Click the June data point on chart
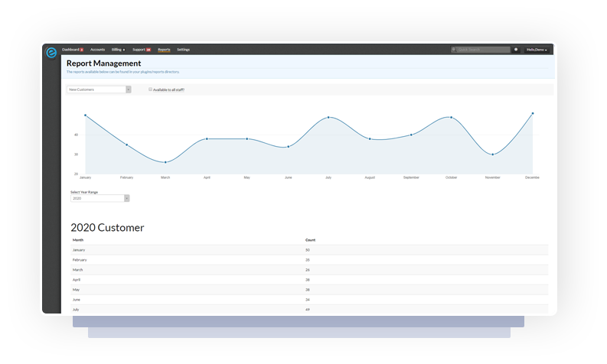 [289, 147]
